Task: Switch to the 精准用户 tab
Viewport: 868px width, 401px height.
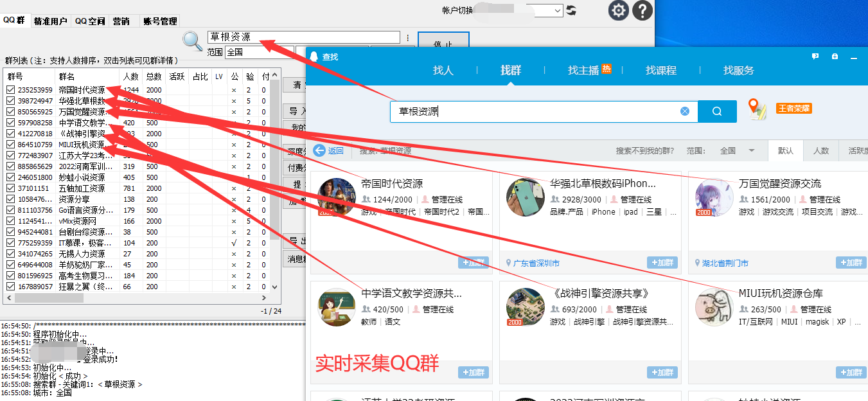Action: pos(50,21)
